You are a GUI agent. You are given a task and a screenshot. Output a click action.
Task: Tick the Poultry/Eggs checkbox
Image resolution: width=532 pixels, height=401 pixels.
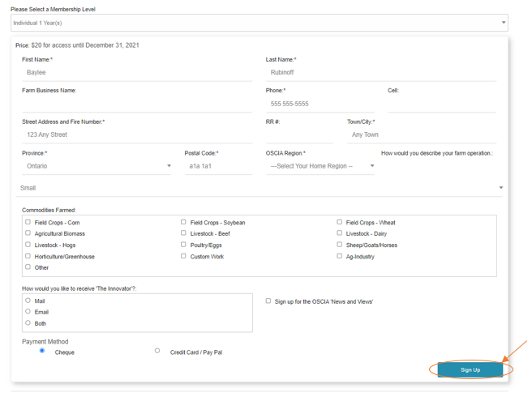183,245
